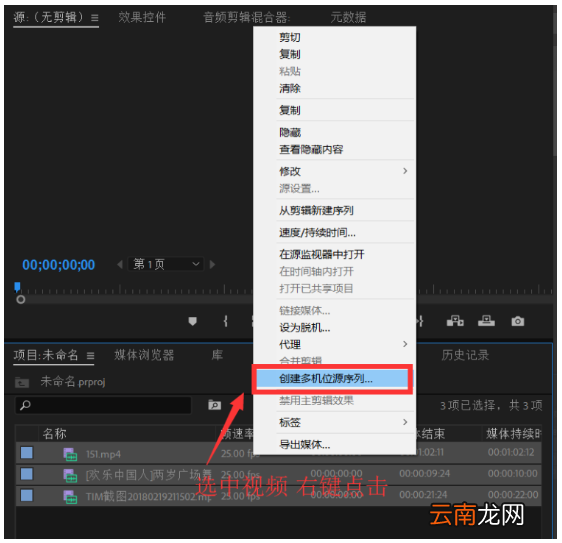This screenshot has width=562, height=543.
Task: Choose 隐藏 from the context menu
Action: [290, 132]
